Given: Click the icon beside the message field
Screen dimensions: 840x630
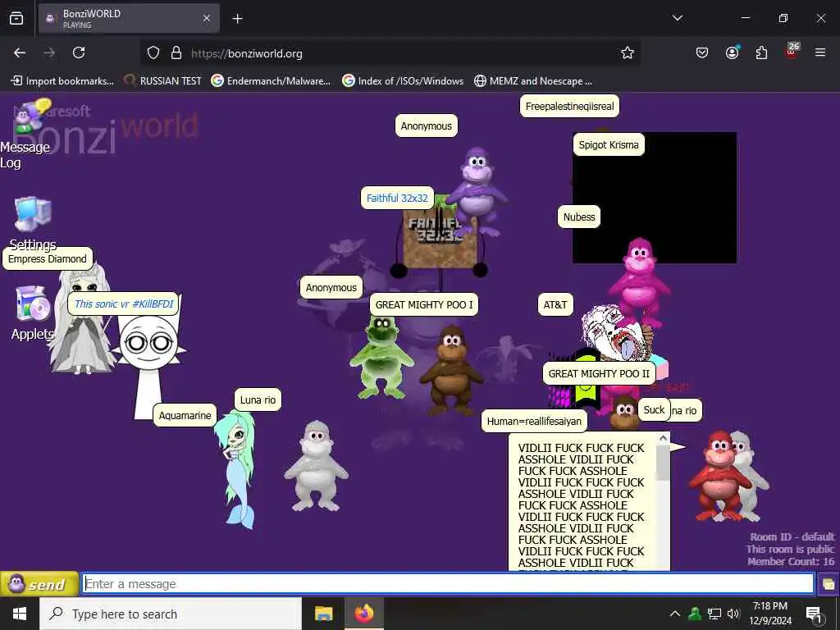Looking at the screenshot, I should tap(829, 584).
